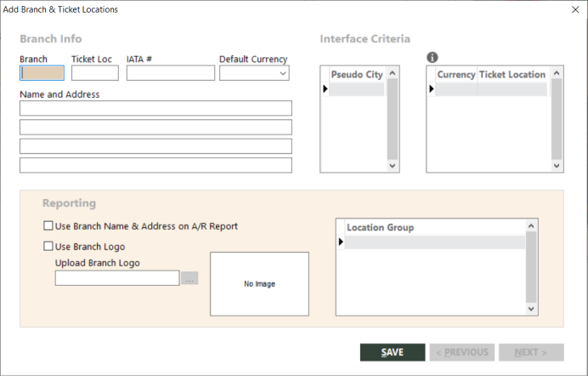The image size is (588, 376).
Task: Click the Pseudo City column header
Action: [357, 75]
